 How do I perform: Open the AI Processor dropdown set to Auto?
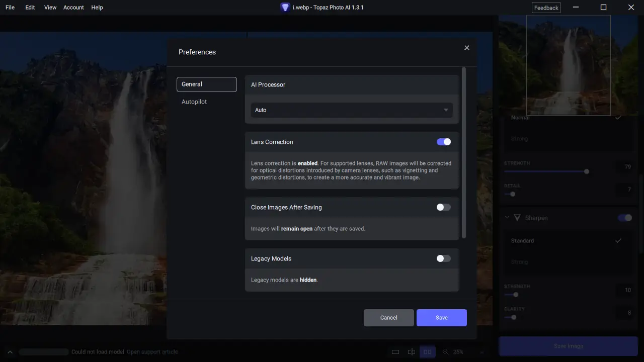point(352,110)
